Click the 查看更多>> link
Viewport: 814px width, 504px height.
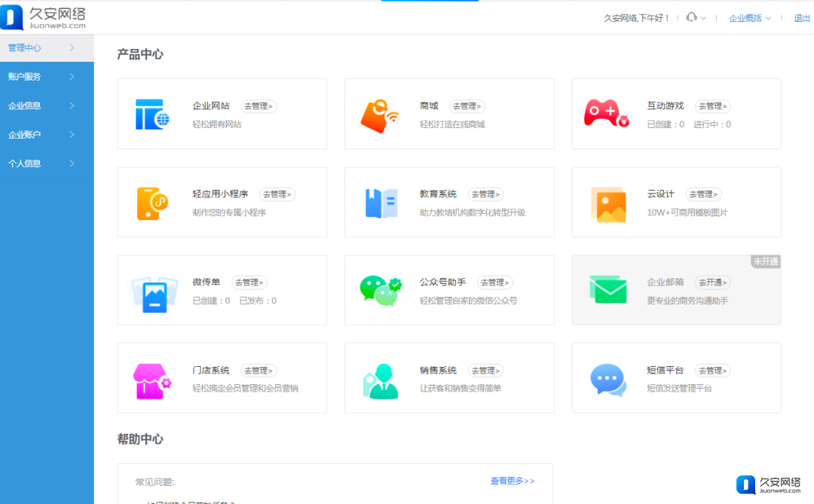coord(513,481)
